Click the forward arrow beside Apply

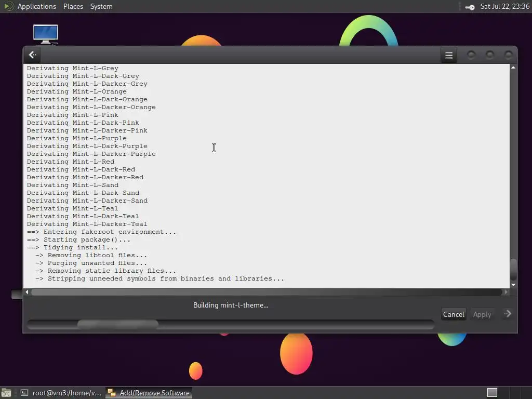pos(508,314)
